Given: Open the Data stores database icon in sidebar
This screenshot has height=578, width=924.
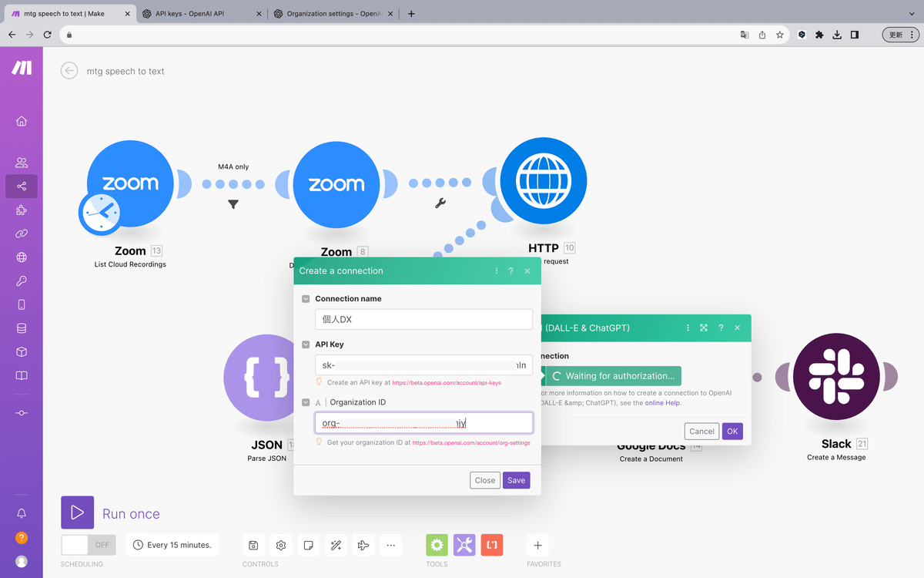Looking at the screenshot, I should [22, 328].
